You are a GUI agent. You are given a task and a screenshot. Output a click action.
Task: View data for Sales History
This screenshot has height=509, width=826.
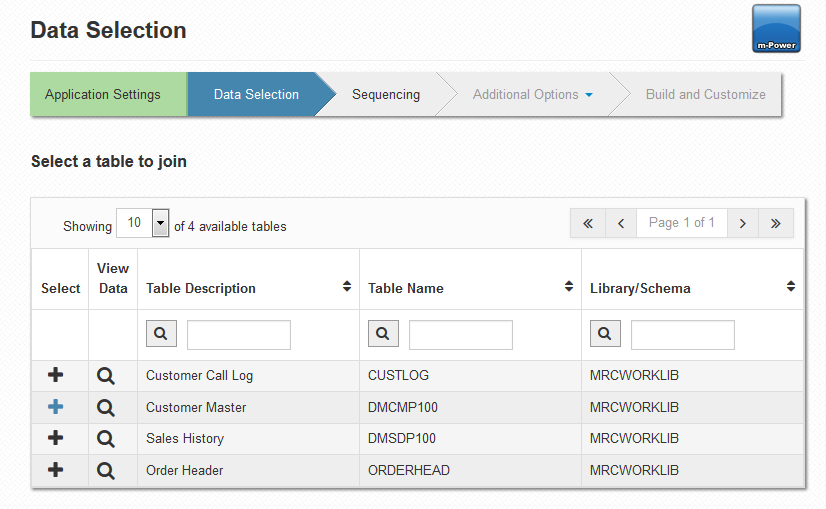click(106, 438)
